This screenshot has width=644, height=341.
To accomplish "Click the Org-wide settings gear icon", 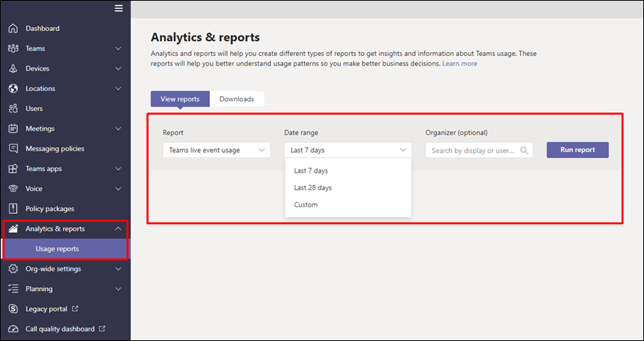I will [x=13, y=269].
